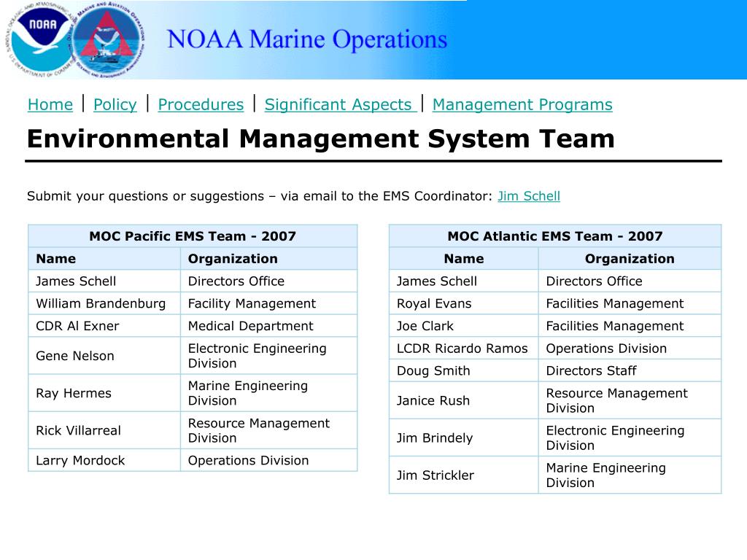Click Jim Brindely's Electronic Engineering Division cell
Image resolution: width=747 pixels, height=560 pixels.
[x=630, y=437]
